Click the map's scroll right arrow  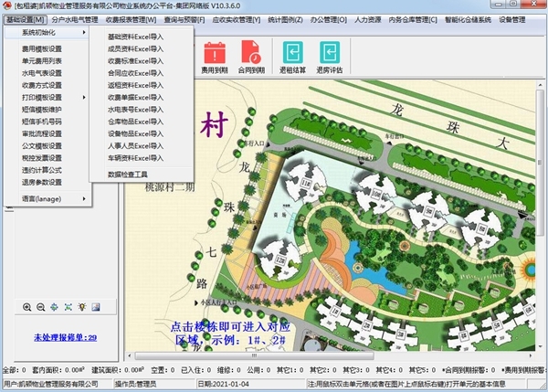pyautogui.click(x=531, y=355)
